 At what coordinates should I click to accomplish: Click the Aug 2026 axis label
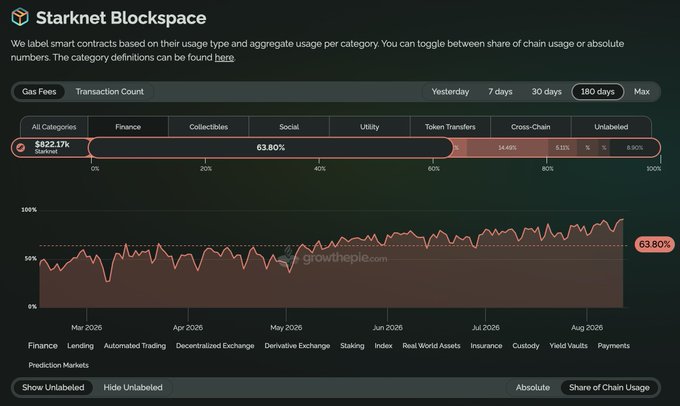(x=587, y=327)
